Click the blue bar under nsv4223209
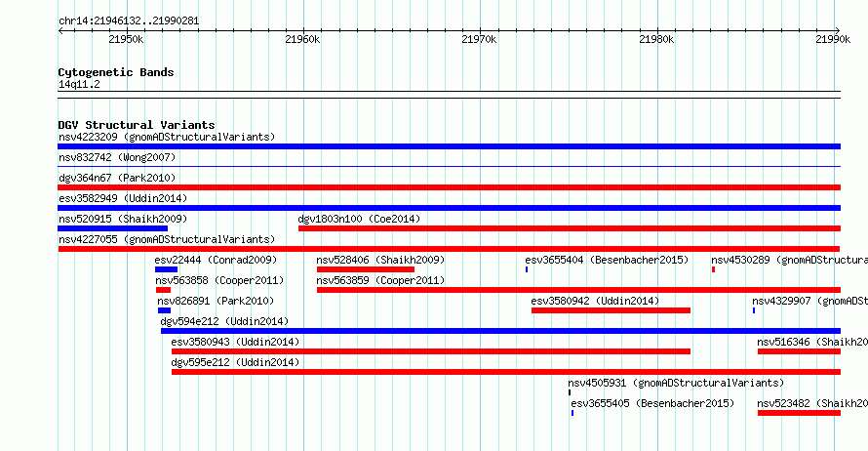The image size is (868, 451). (449, 146)
